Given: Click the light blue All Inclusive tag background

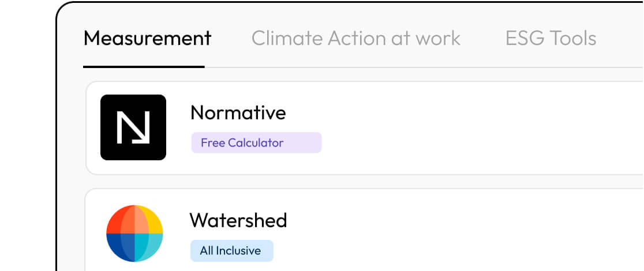Looking at the screenshot, I should click(267, 251).
